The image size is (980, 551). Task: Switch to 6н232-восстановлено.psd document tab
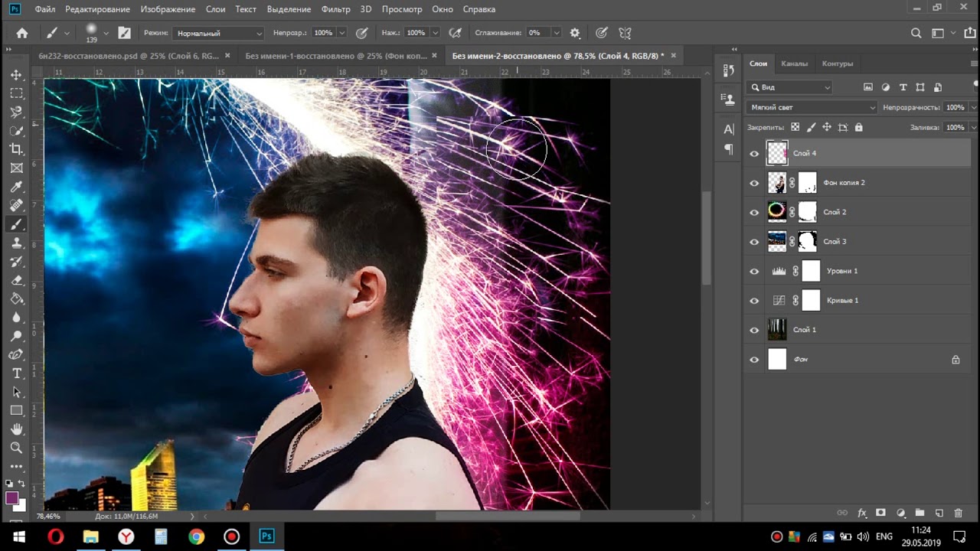[x=128, y=56]
